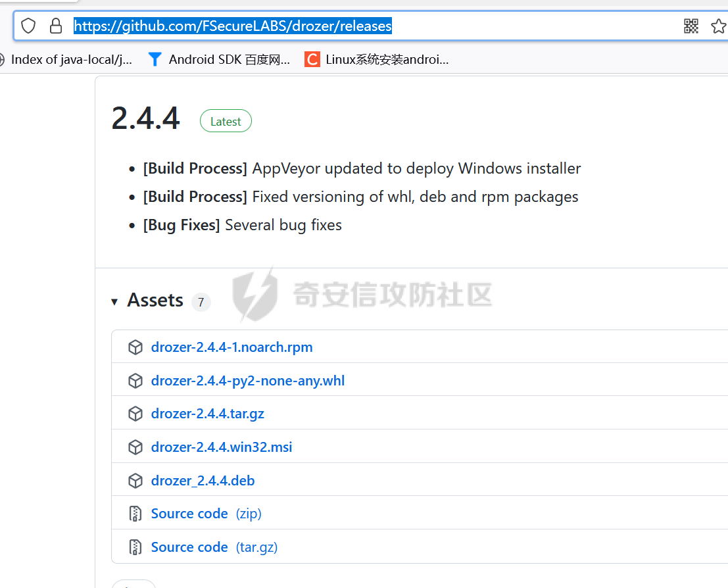Click the package icon beside py2-none-any.whl
This screenshot has width=728, height=588.
(x=135, y=381)
